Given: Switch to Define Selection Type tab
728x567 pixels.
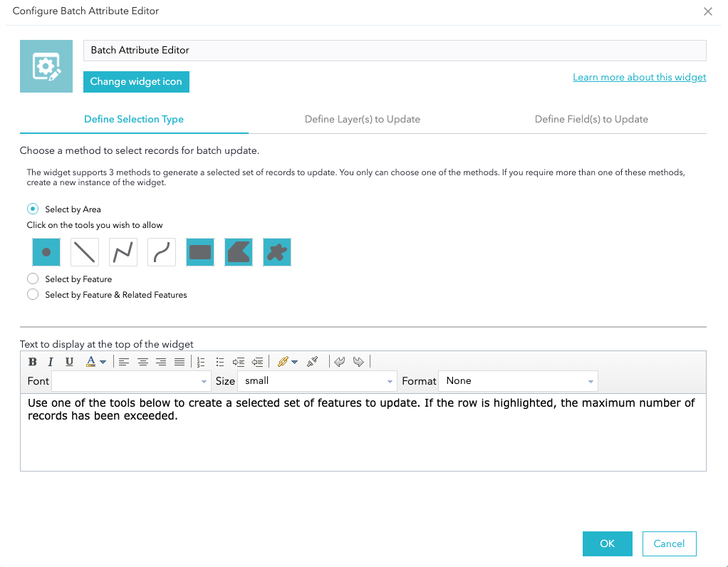Looking at the screenshot, I should point(134,120).
